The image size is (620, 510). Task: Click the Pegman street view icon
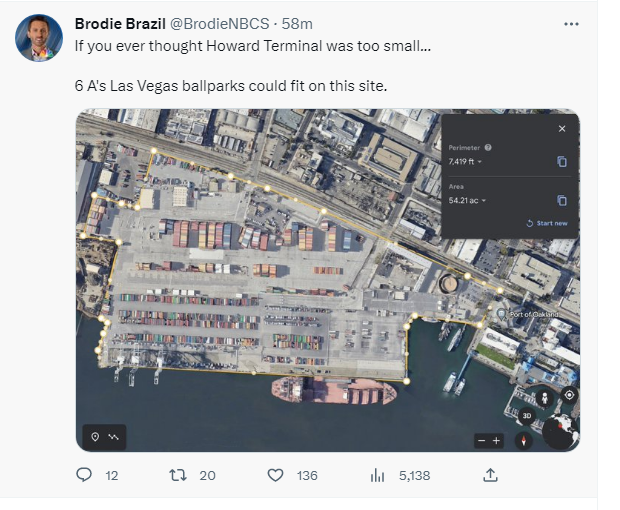coord(545,397)
